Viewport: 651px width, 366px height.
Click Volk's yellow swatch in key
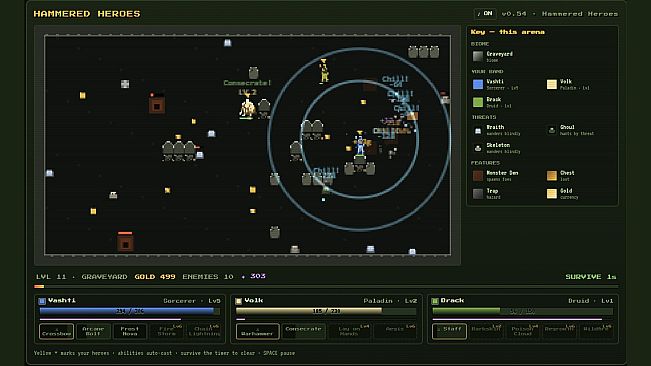click(551, 84)
